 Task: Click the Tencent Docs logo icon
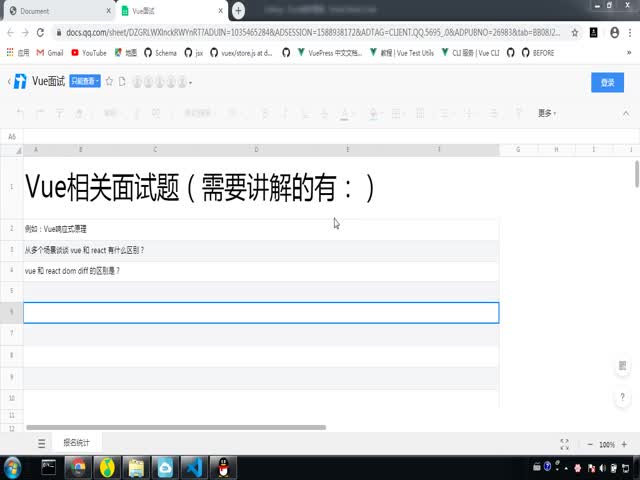(x=20, y=82)
